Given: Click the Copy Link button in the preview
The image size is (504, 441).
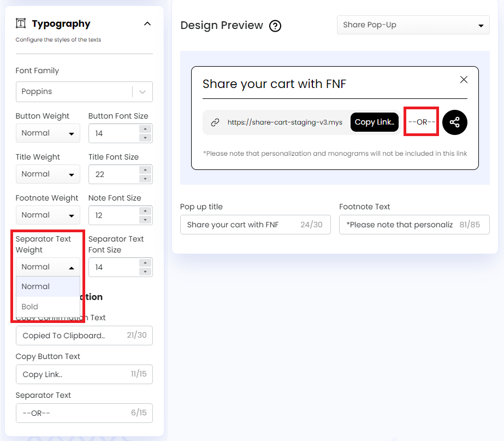Looking at the screenshot, I should click(x=375, y=122).
